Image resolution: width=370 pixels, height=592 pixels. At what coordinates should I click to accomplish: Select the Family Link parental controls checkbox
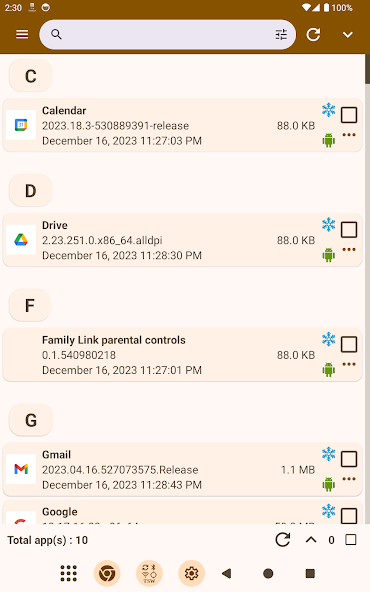click(349, 344)
